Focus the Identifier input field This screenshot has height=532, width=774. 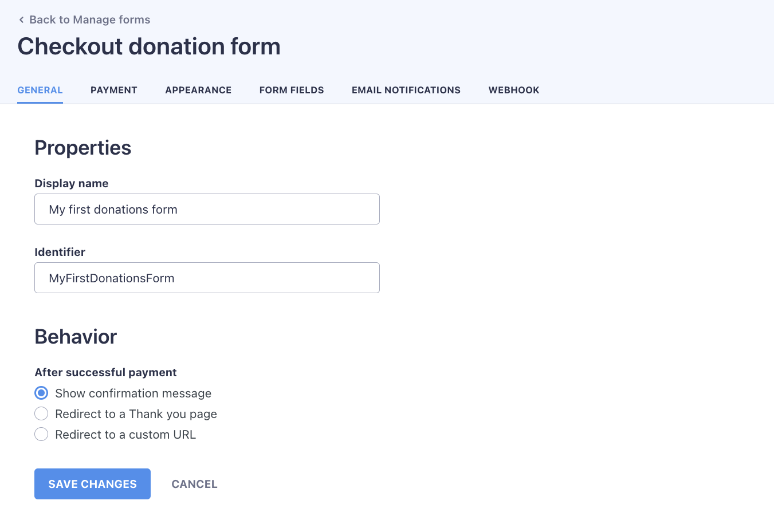(206, 278)
